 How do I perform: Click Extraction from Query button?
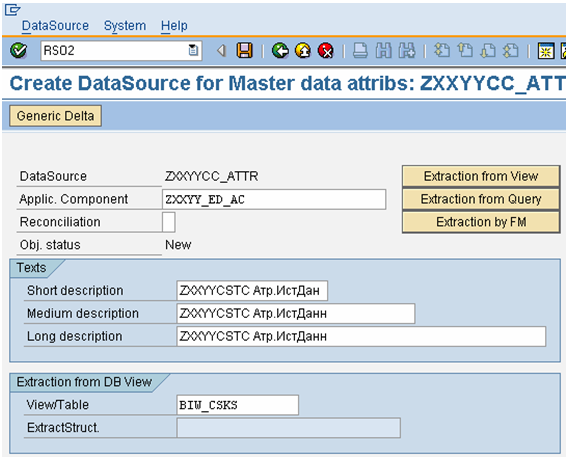pyautogui.click(x=481, y=199)
